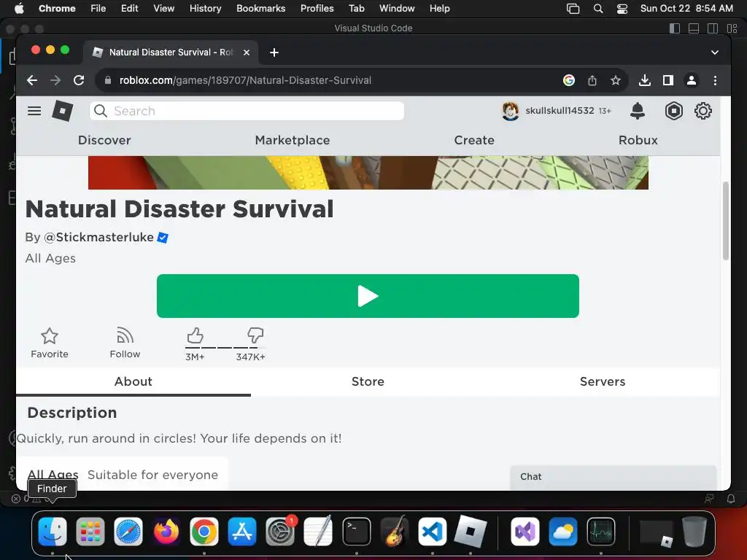Open the Roblox settings gear icon
The height and width of the screenshot is (560, 747).
tap(703, 111)
